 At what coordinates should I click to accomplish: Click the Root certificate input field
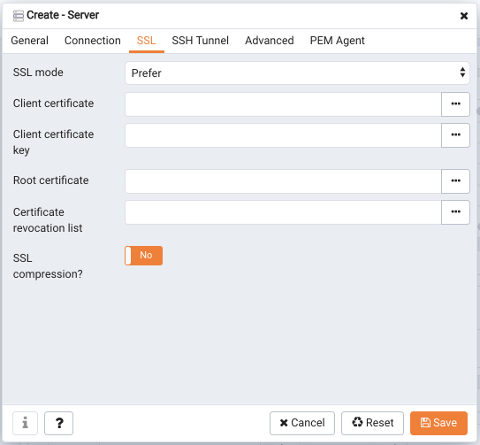coord(283,181)
